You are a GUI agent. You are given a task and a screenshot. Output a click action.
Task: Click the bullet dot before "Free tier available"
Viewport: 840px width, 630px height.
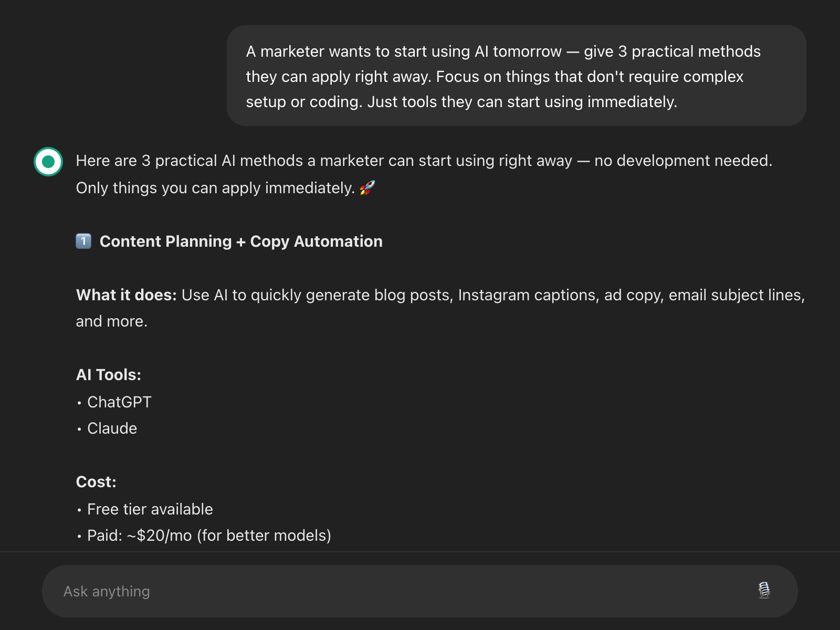79,510
